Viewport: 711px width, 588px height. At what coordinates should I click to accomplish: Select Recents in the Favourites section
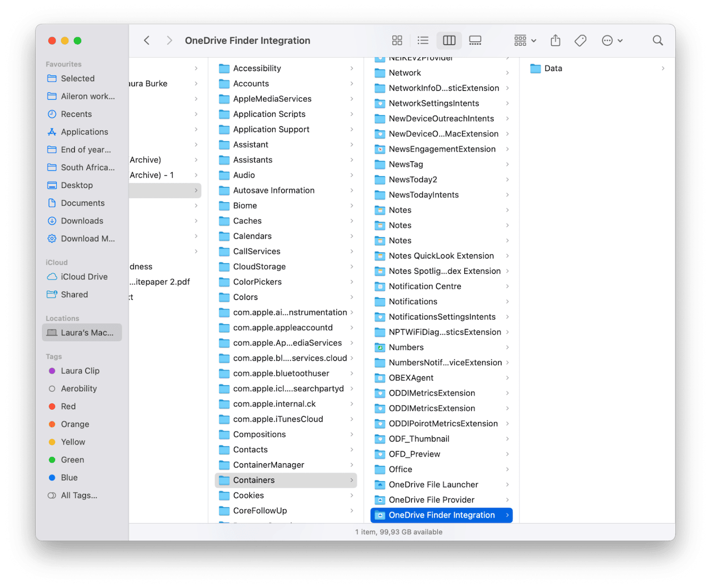[x=76, y=114]
